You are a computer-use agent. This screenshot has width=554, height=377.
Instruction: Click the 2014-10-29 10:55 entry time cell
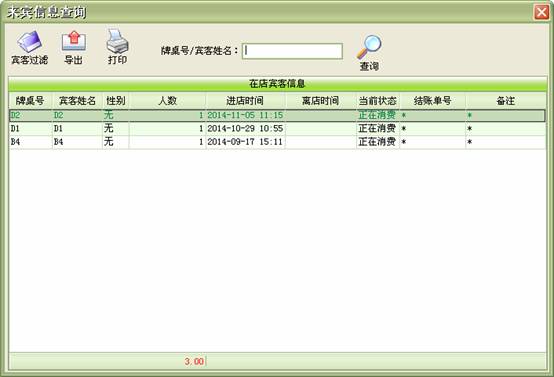click(x=245, y=129)
